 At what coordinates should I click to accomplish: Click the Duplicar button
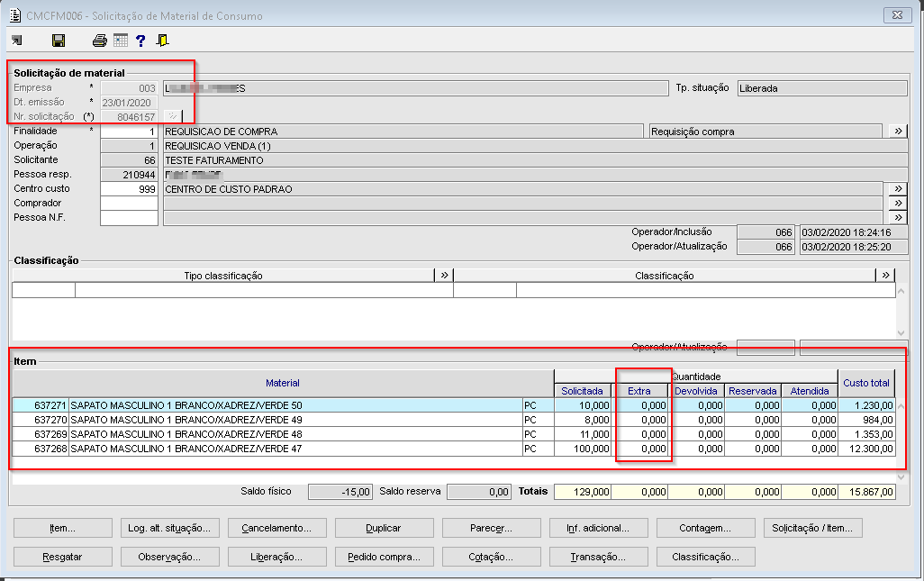click(x=385, y=528)
